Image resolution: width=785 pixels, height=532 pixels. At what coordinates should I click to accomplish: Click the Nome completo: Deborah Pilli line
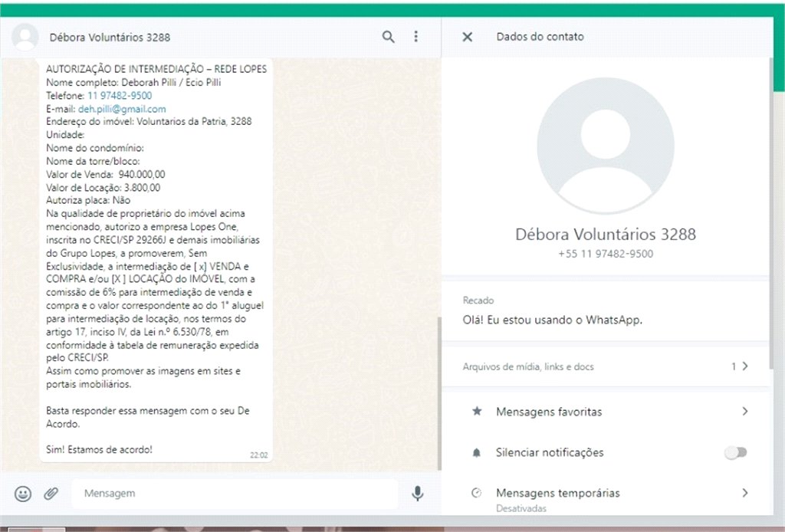click(x=133, y=82)
